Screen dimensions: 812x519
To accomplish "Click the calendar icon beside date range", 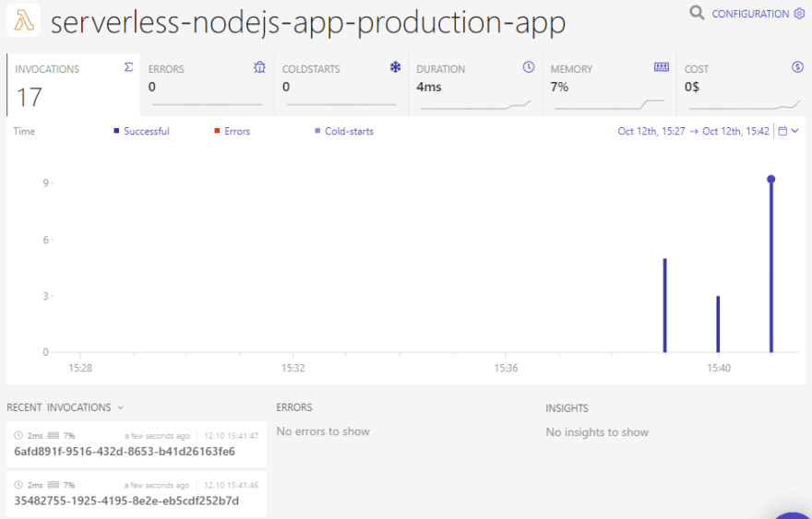I will pos(782,132).
